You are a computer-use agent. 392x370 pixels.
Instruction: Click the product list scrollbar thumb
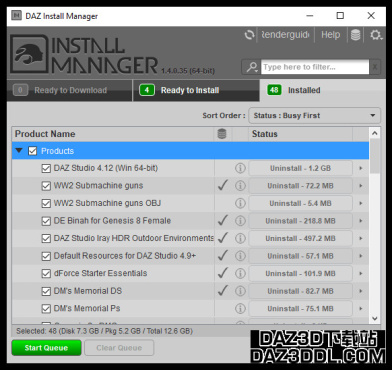pos(375,156)
